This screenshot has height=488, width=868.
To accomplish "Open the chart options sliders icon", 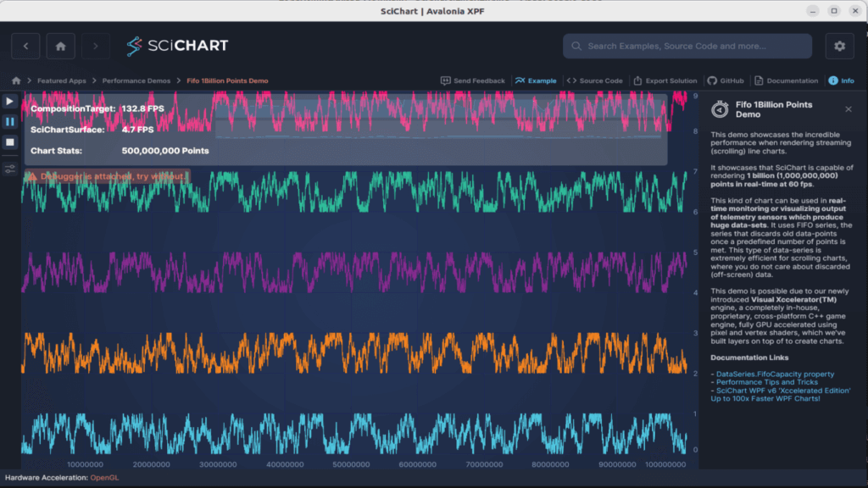I will click(x=10, y=169).
